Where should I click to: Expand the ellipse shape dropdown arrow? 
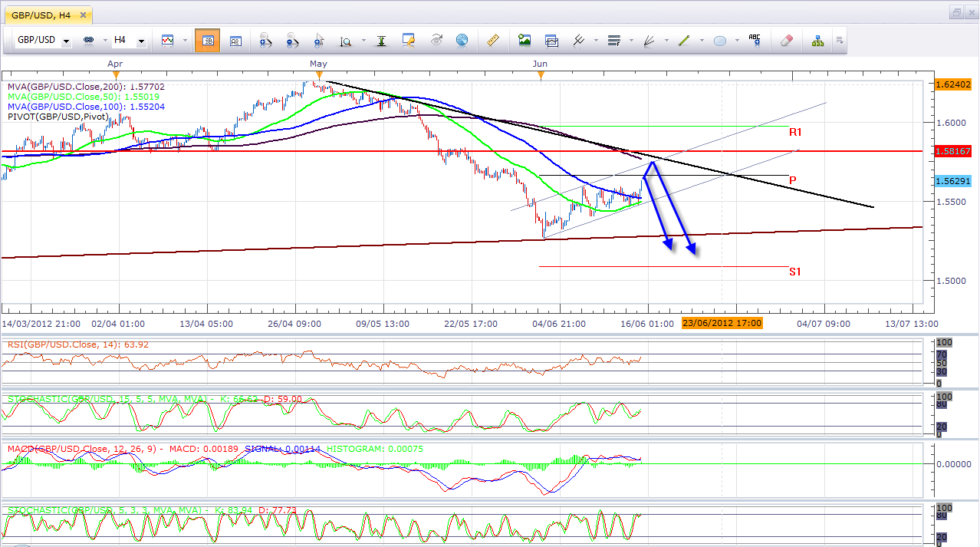tap(737, 41)
